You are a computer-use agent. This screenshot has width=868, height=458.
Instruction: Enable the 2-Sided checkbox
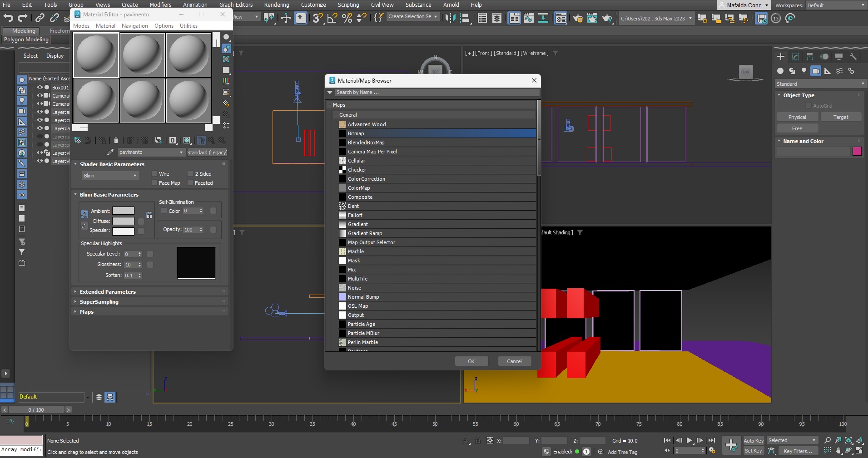190,174
